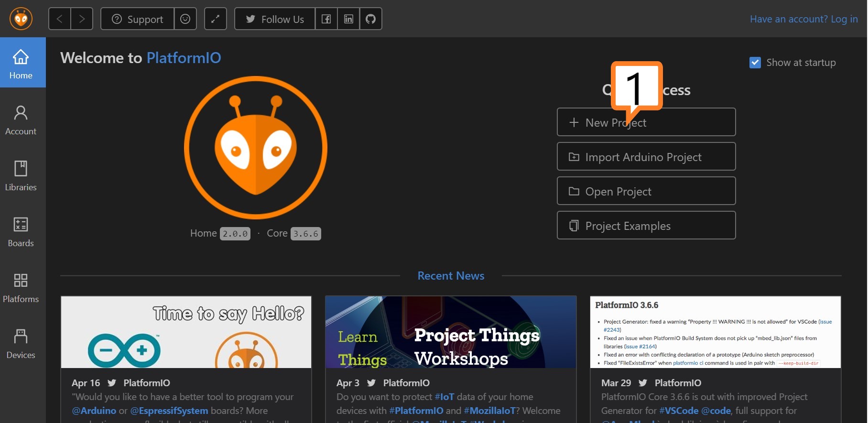Screen dimensions: 868x423
Task: Click the large PlatformIO alien logo
Action: coord(256,148)
